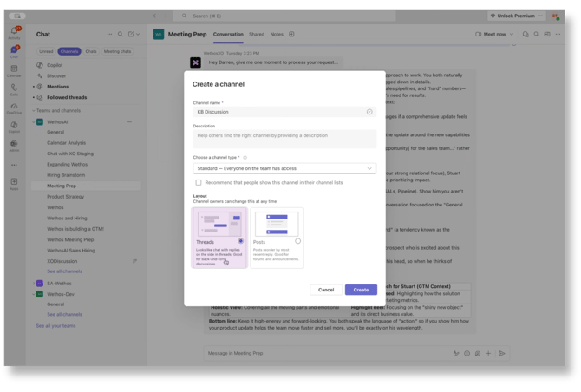Image resolution: width=581 pixels, height=392 pixels.
Task: Click the Cancel button
Action: click(325, 290)
